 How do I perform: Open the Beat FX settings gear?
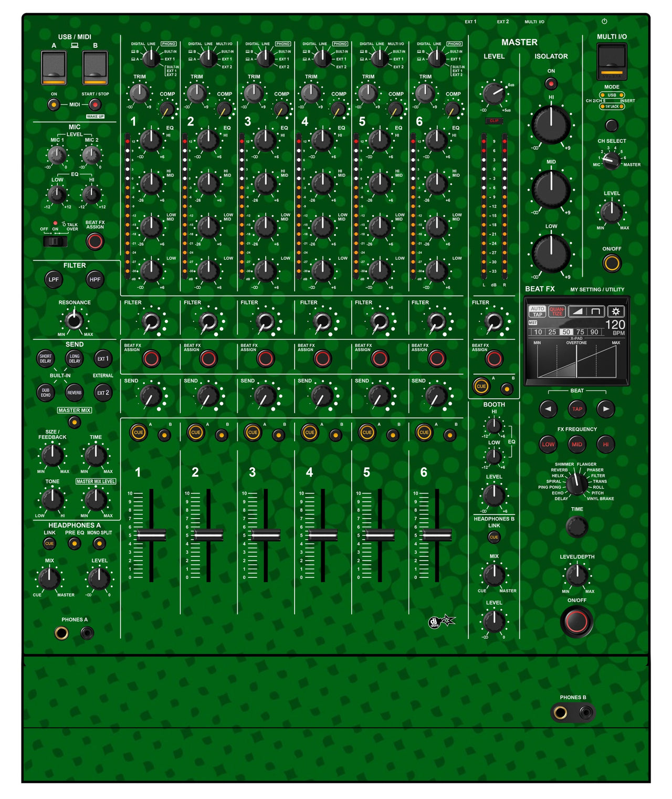pyautogui.click(x=616, y=311)
